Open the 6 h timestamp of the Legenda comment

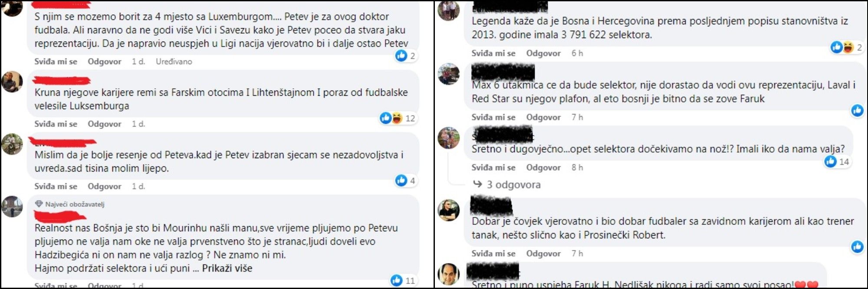pyautogui.click(x=577, y=53)
